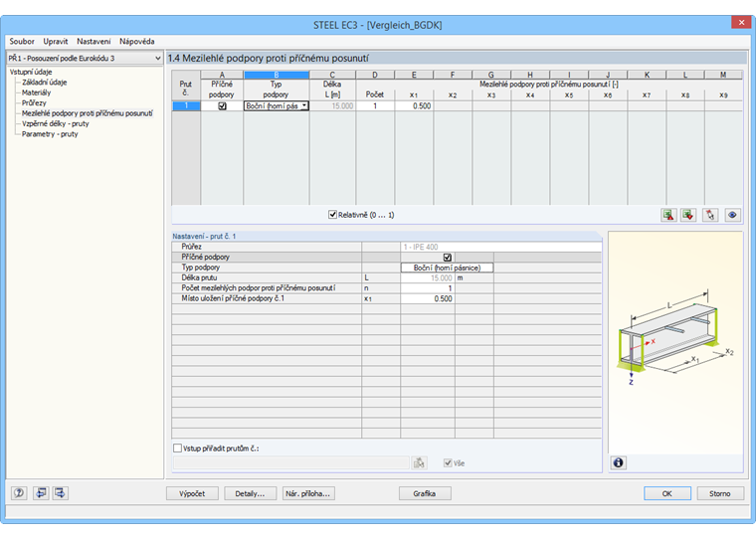Image resolution: width=756 pixels, height=539 pixels.
Task: Click the select members icon beside input
Action: pyautogui.click(x=420, y=462)
